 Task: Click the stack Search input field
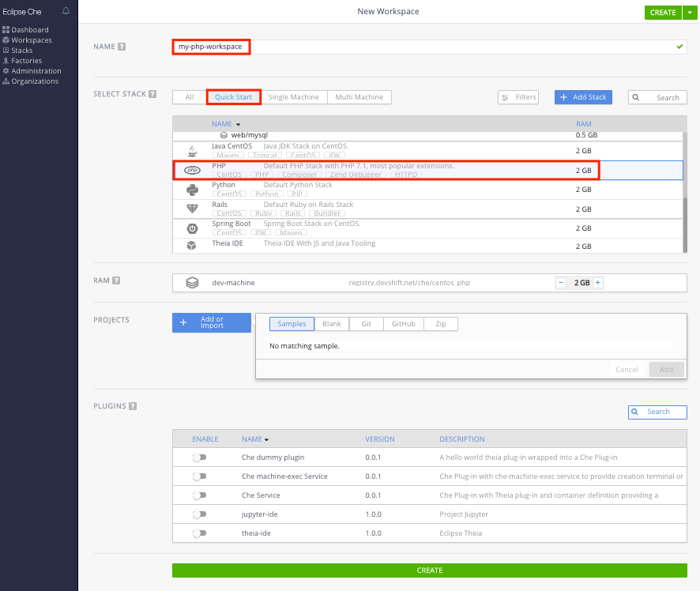point(657,97)
